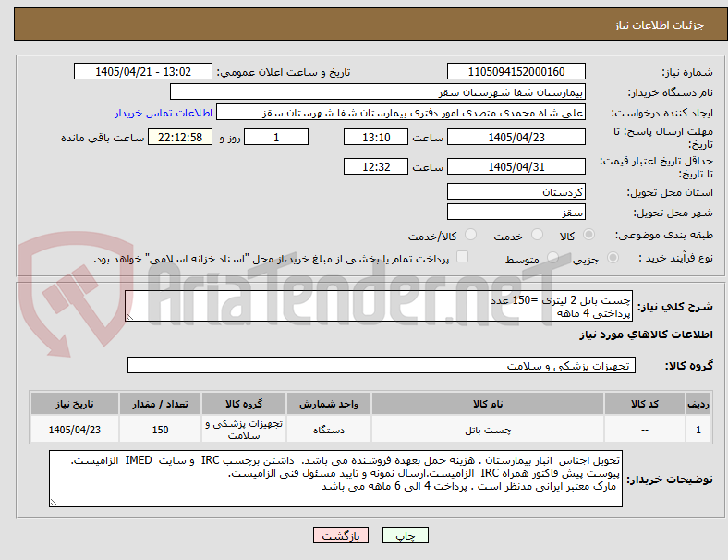Viewport: 728px width, 560px height.
Task: Click the چست باتل item name cell
Action: [x=488, y=430]
